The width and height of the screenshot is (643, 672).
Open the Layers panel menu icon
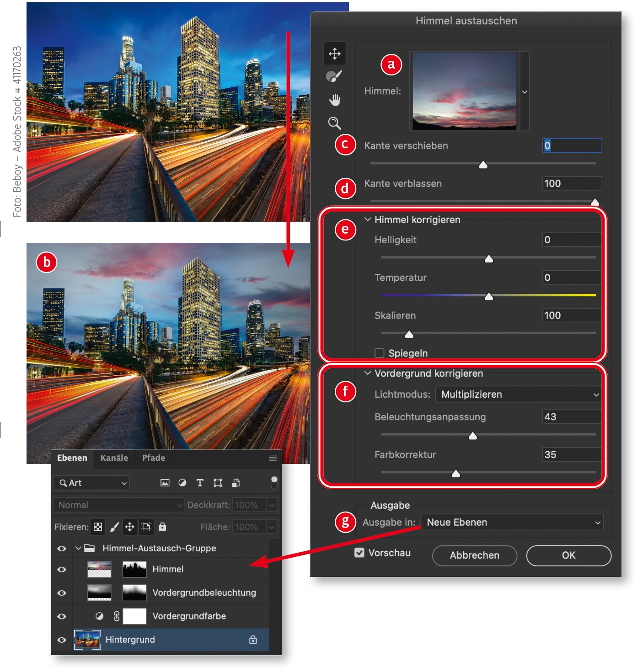273,458
